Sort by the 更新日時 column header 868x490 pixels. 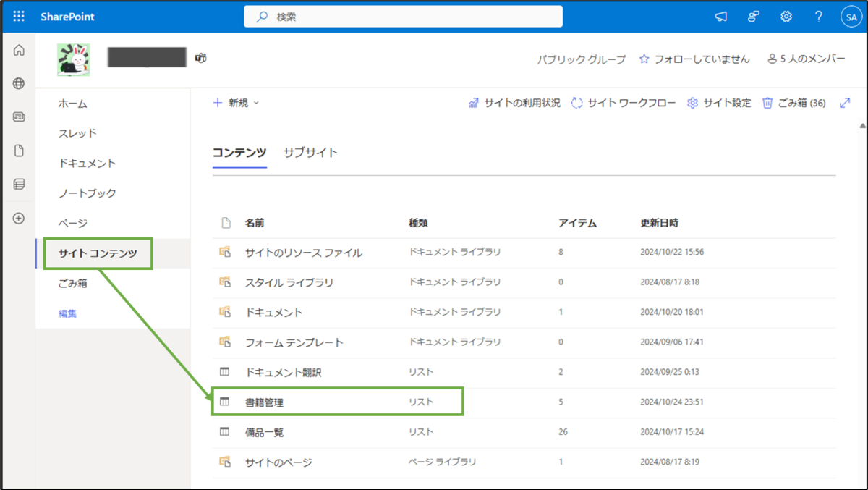click(659, 223)
